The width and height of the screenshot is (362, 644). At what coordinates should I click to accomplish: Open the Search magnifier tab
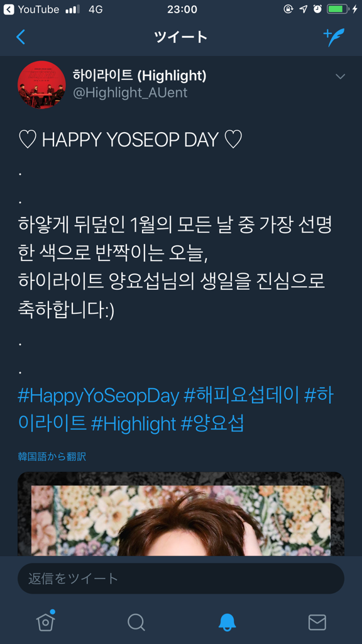click(136, 622)
